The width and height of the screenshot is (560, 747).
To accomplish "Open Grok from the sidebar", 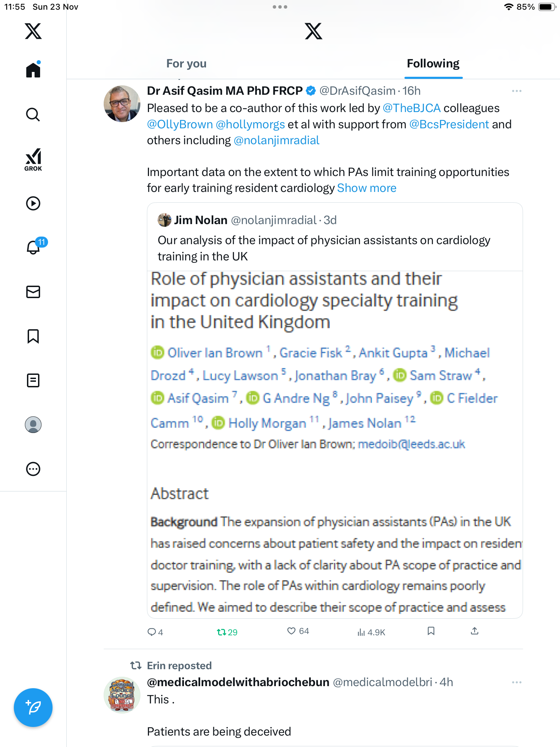I will [x=33, y=159].
